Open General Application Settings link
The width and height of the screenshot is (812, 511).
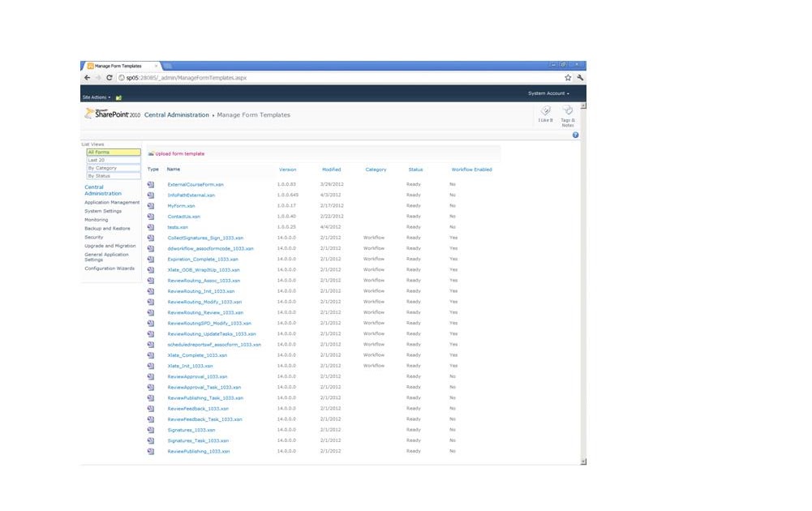tap(107, 257)
